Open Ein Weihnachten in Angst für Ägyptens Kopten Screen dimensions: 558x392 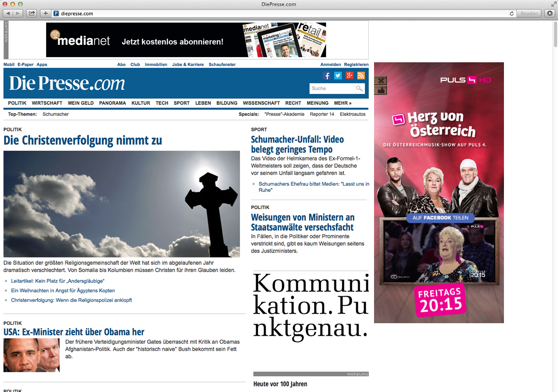pos(63,291)
